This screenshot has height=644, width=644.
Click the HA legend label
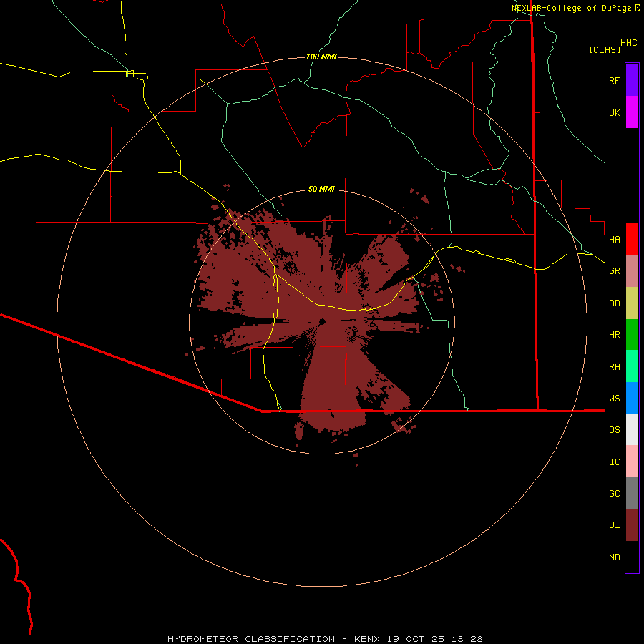coord(614,239)
